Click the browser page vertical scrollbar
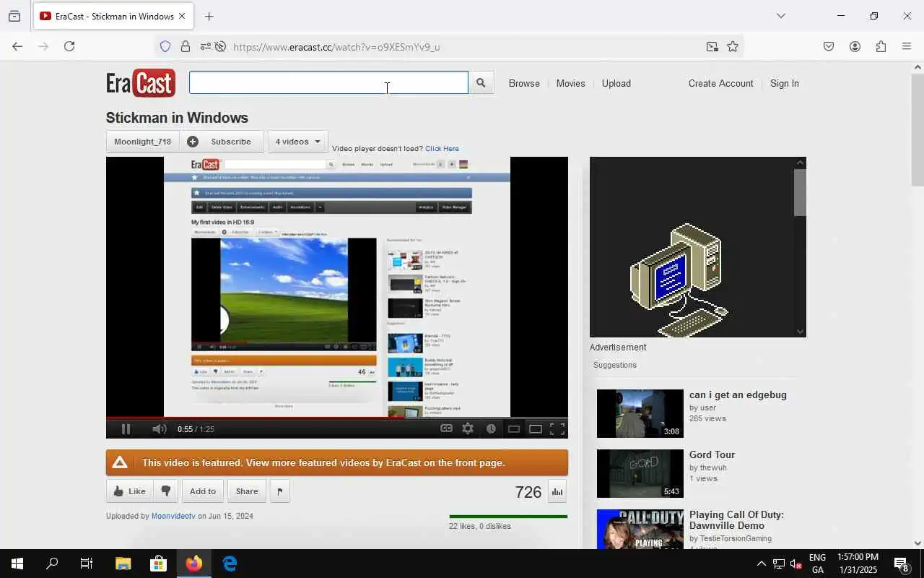Viewport: 924px width, 578px height. coord(918,130)
